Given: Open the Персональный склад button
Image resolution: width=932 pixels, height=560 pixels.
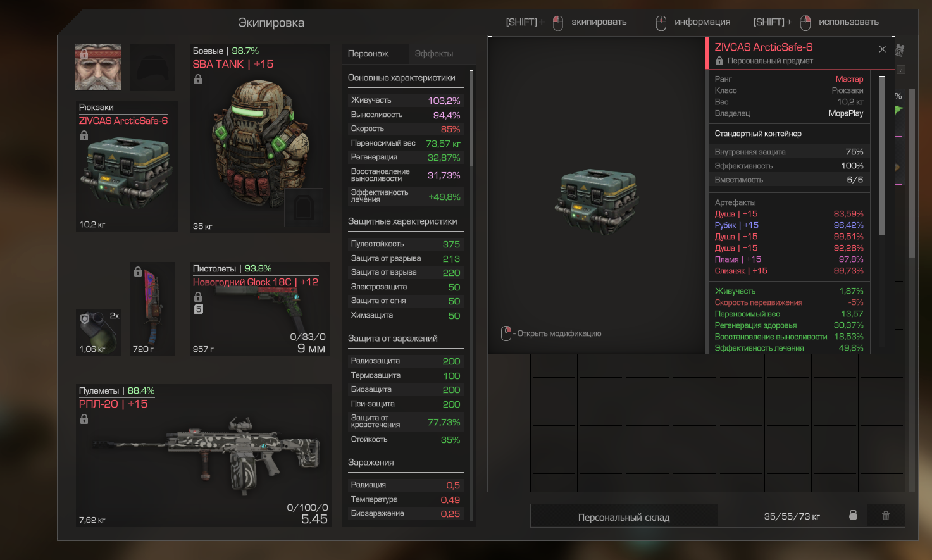Looking at the screenshot, I should click(x=624, y=517).
